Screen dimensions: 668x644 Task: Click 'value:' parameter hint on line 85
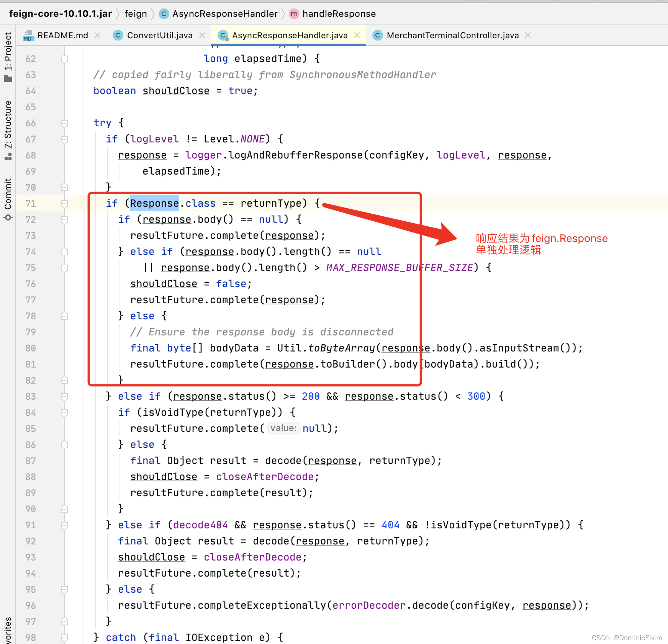pyautogui.click(x=283, y=428)
